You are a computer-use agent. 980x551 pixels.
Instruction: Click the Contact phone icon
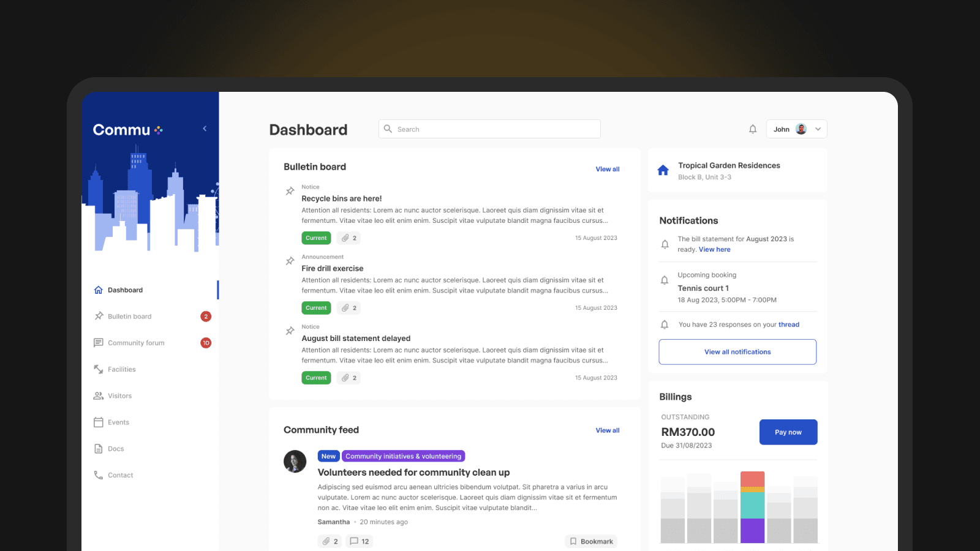(99, 475)
